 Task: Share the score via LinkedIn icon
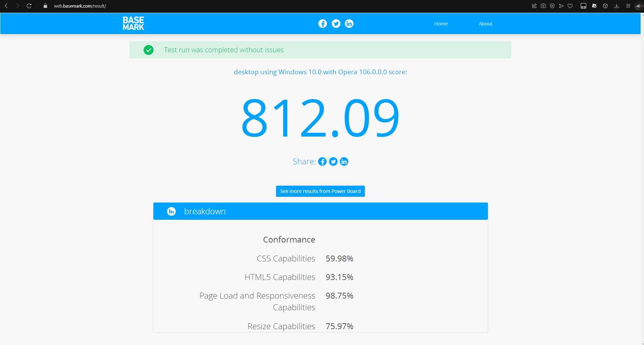coord(344,162)
